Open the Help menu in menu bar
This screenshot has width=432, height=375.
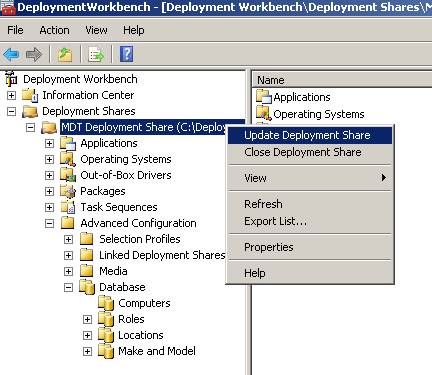click(x=134, y=30)
